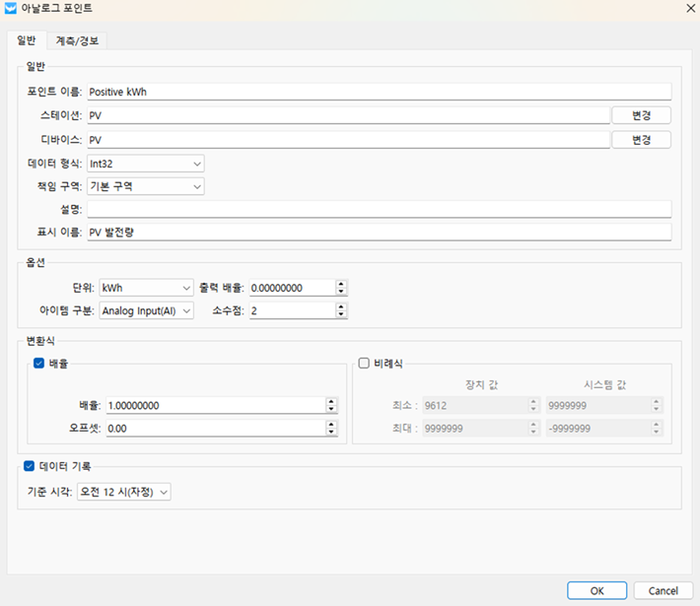Expand the 책임 구역 dropdown
Viewport: 700px width, 606px height.
point(145,186)
